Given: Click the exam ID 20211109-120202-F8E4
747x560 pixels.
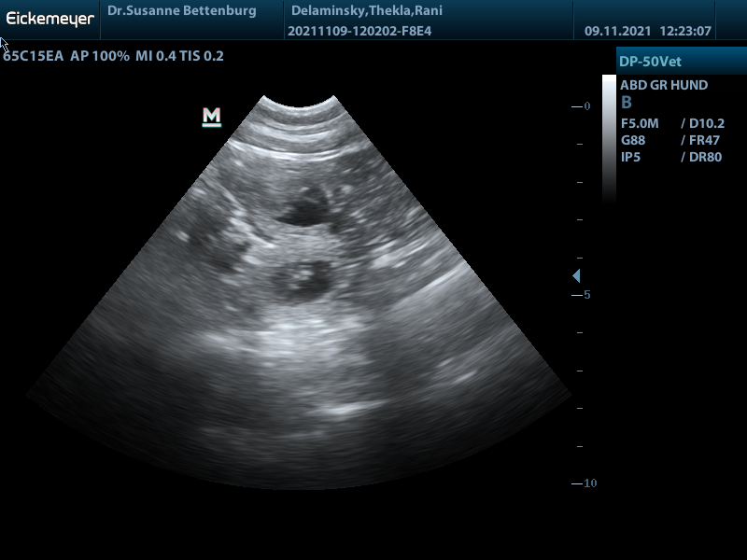Looking at the screenshot, I should click(359, 31).
